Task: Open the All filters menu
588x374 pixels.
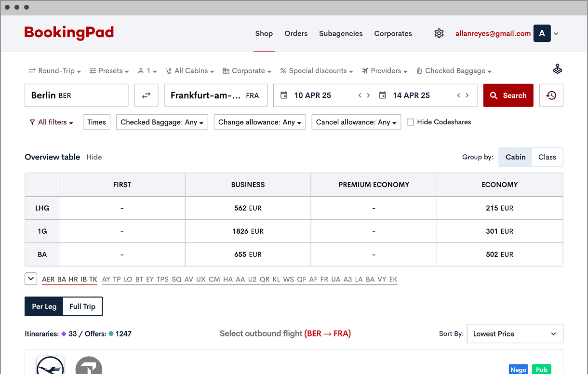Action: point(52,122)
